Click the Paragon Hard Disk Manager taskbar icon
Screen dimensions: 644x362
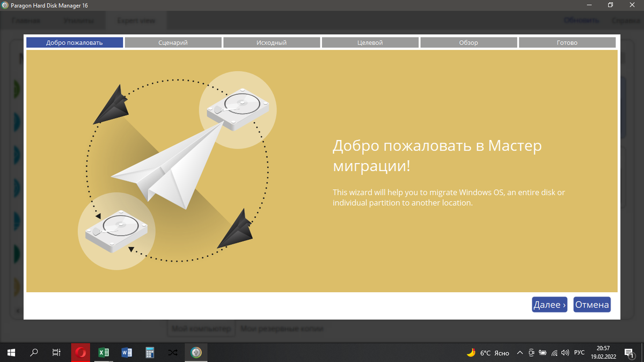click(x=196, y=352)
